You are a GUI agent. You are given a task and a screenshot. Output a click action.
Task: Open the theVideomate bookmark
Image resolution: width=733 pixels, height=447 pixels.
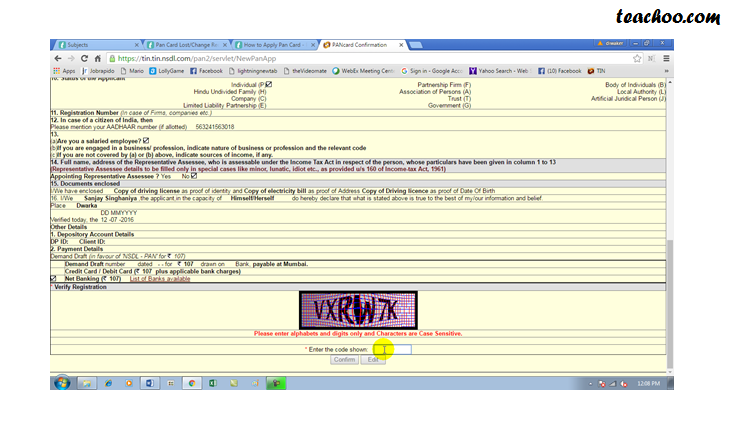(x=305, y=71)
